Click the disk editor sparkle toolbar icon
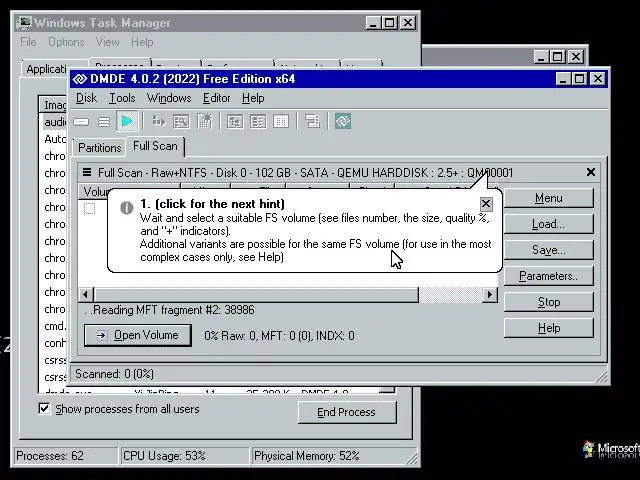 [x=204, y=121]
